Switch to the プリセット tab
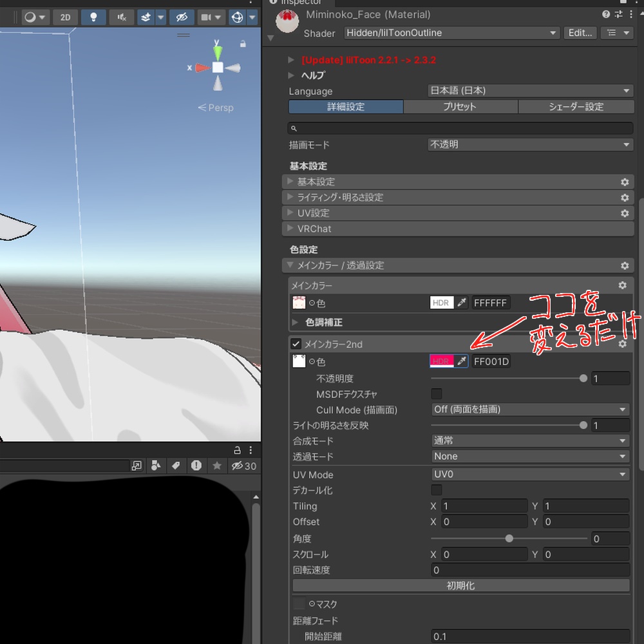Image resolution: width=644 pixels, height=644 pixels. [x=460, y=107]
